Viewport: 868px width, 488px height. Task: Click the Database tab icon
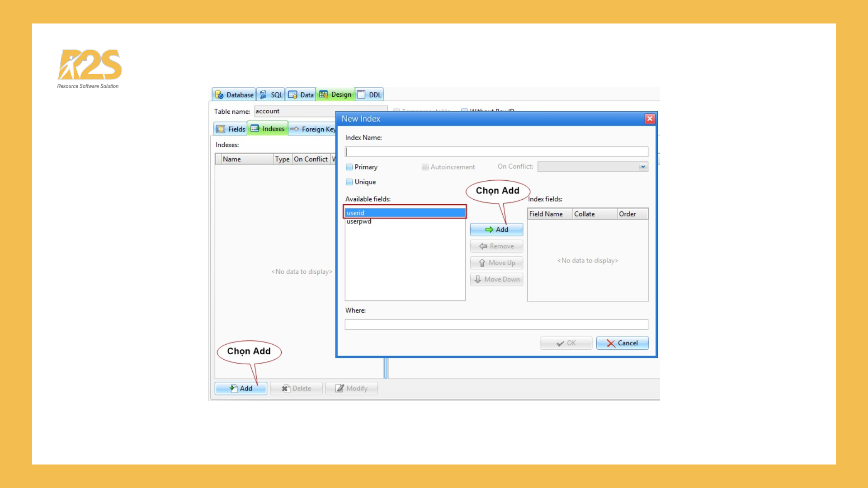220,94
